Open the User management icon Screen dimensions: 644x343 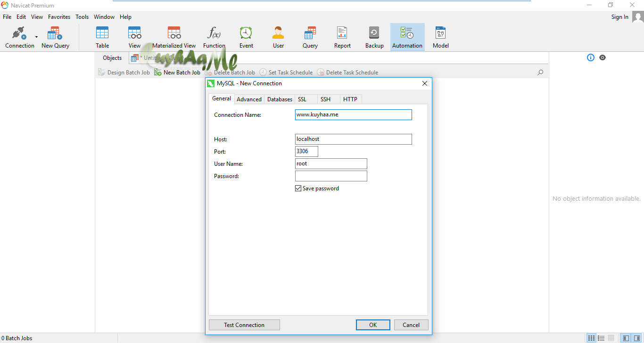tap(278, 37)
